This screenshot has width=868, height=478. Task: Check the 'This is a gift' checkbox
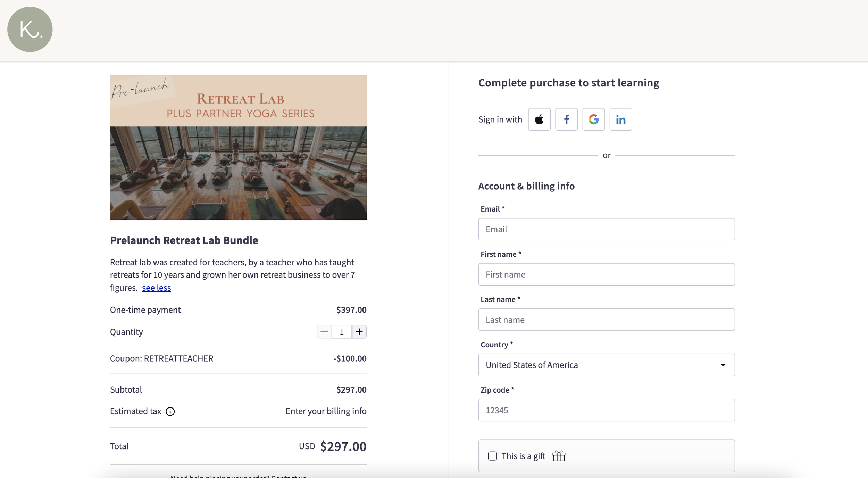coord(492,456)
